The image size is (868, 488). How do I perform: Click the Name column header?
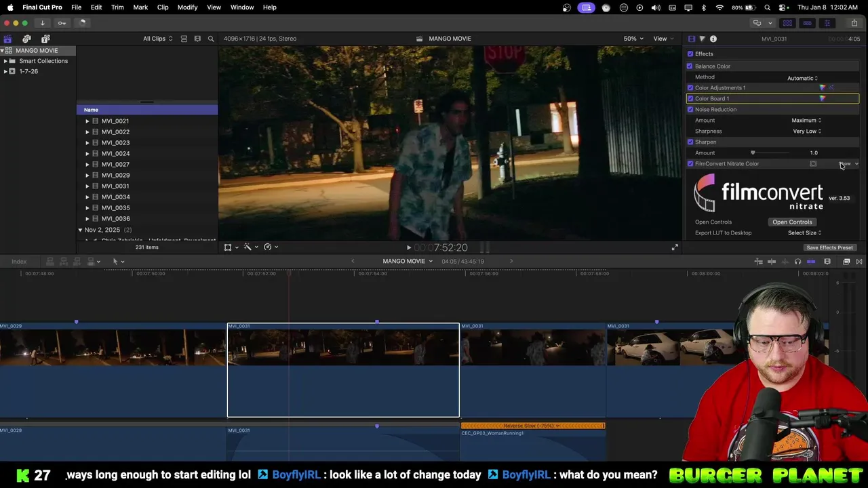pos(147,110)
